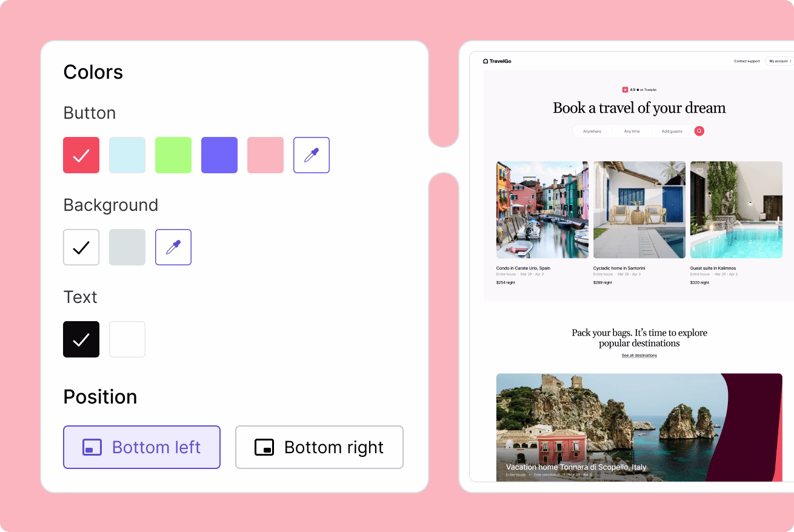Screen dimensions: 794x532
Task: Open the eyedropper for custom button color
Action: coord(312,155)
